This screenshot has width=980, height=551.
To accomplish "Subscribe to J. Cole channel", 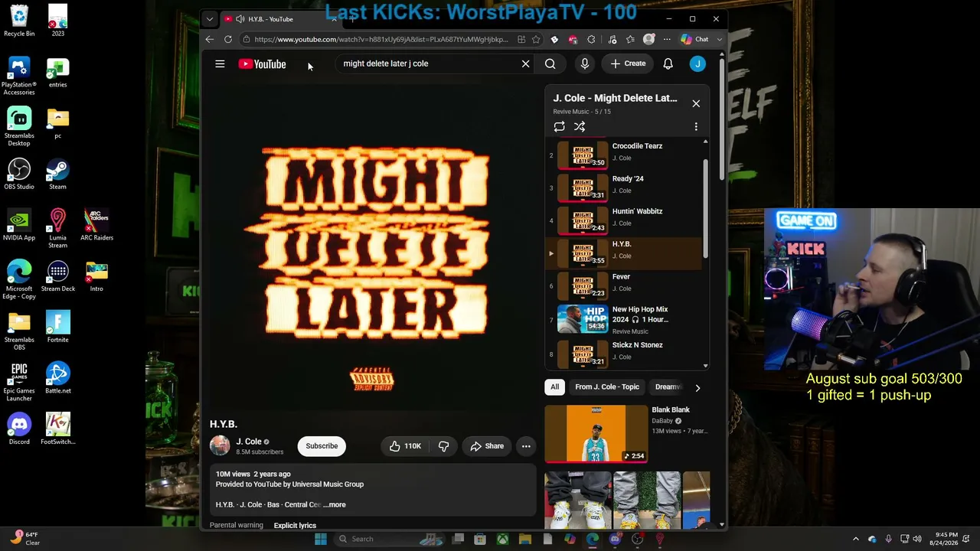I will (322, 446).
